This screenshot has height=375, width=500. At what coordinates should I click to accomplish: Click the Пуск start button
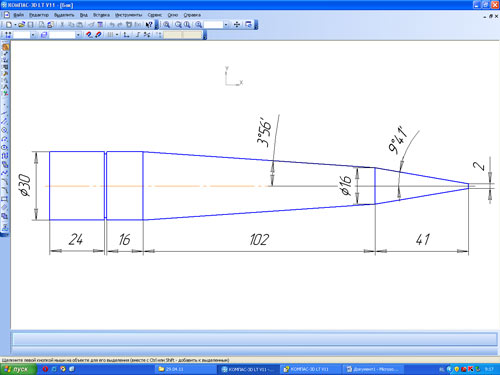18,369
